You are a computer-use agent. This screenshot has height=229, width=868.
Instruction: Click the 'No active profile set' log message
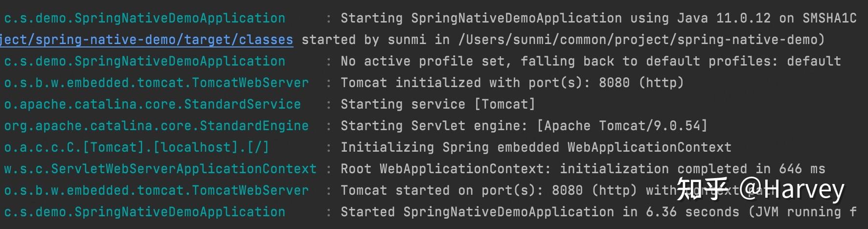(x=591, y=61)
